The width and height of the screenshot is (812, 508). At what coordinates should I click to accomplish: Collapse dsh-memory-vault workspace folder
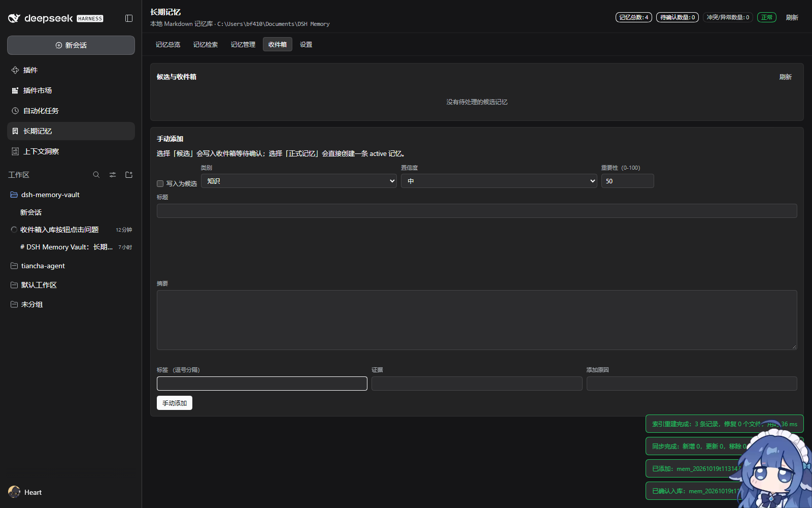pos(14,195)
